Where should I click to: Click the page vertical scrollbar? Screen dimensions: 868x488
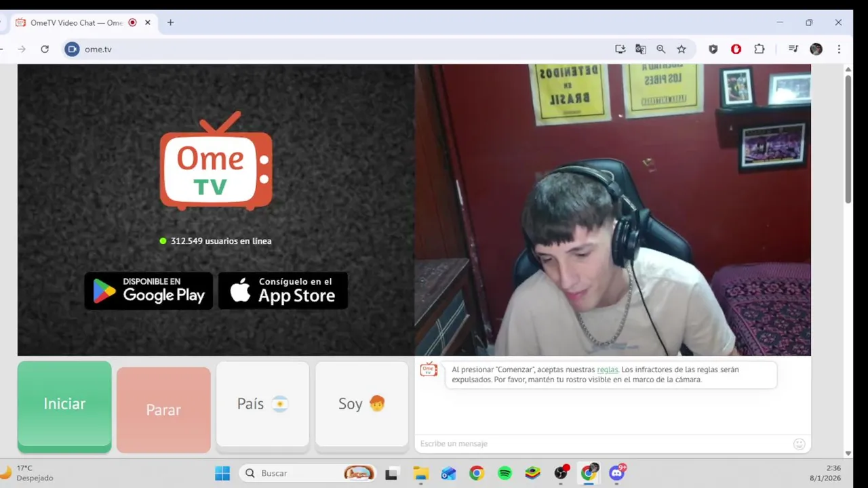848,139
